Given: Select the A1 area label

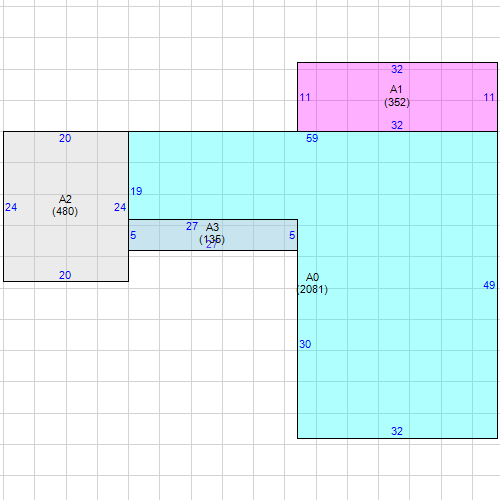Looking at the screenshot, I should [x=396, y=89].
